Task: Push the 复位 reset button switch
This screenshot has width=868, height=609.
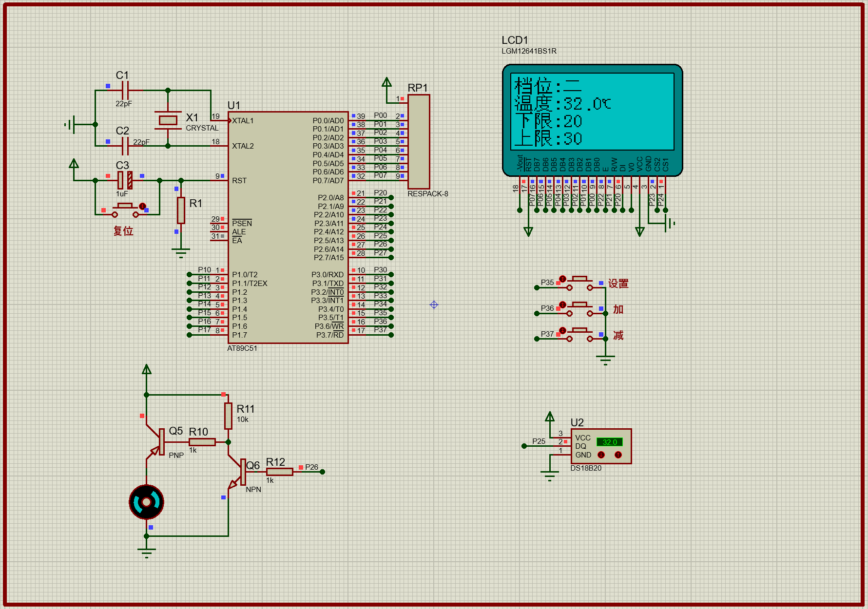Action: 125,210
